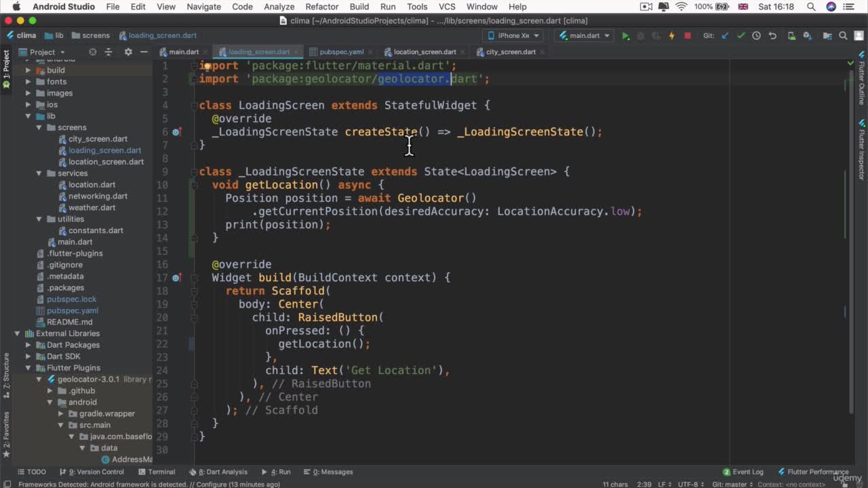
Task: Expand the Dart Packages node
Action: tap(28, 345)
